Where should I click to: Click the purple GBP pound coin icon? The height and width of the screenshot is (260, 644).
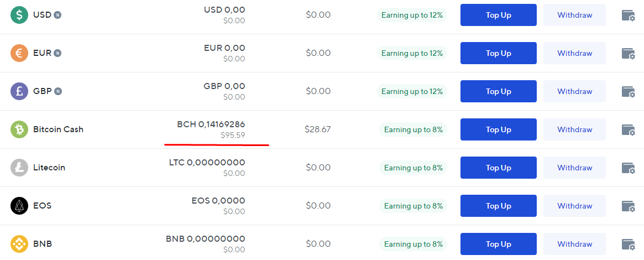click(x=19, y=91)
